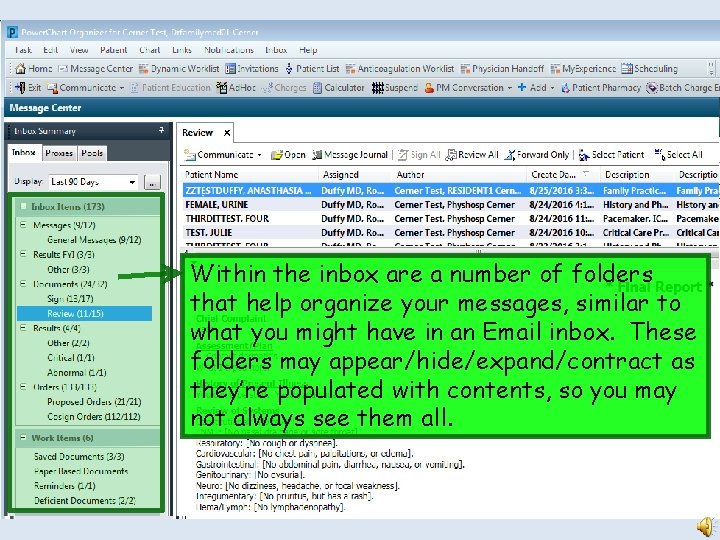720x540 pixels.
Task: Click Forward Only button
Action: click(x=536, y=155)
